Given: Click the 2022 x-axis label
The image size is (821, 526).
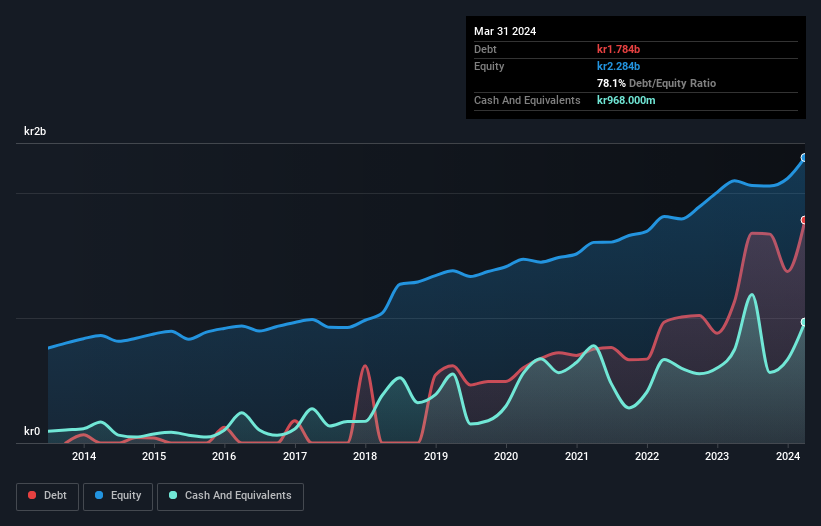Looking at the screenshot, I should tap(647, 456).
